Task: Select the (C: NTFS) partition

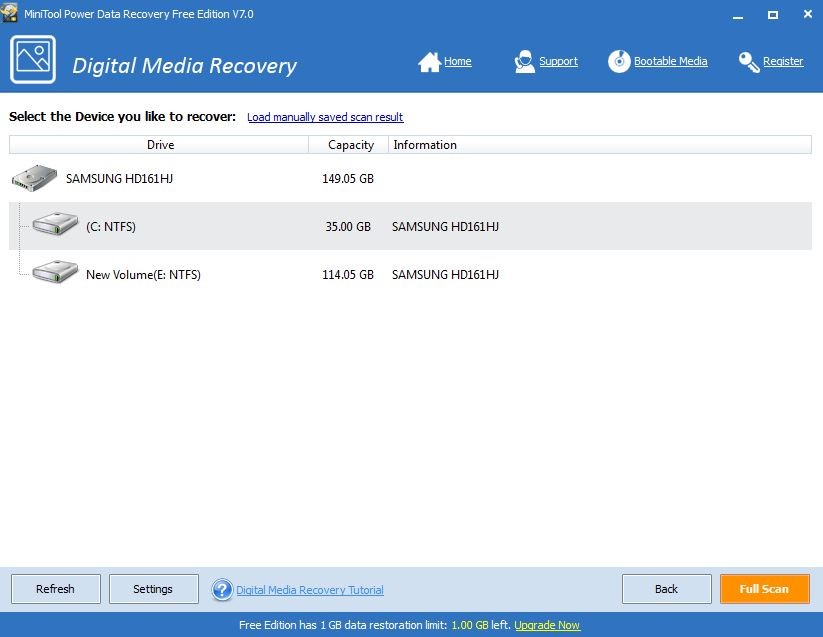Action: pos(410,226)
